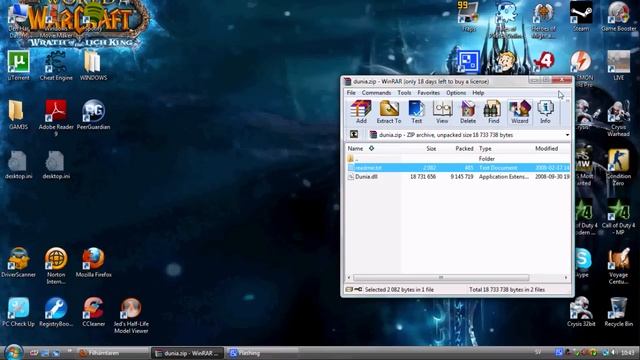Click the password key icon in status bar
The image size is (640, 360).
click(x=358, y=289)
